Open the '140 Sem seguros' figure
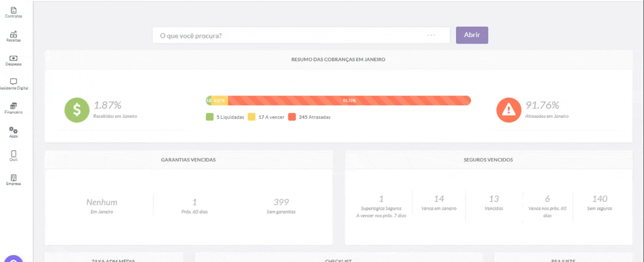 600,203
